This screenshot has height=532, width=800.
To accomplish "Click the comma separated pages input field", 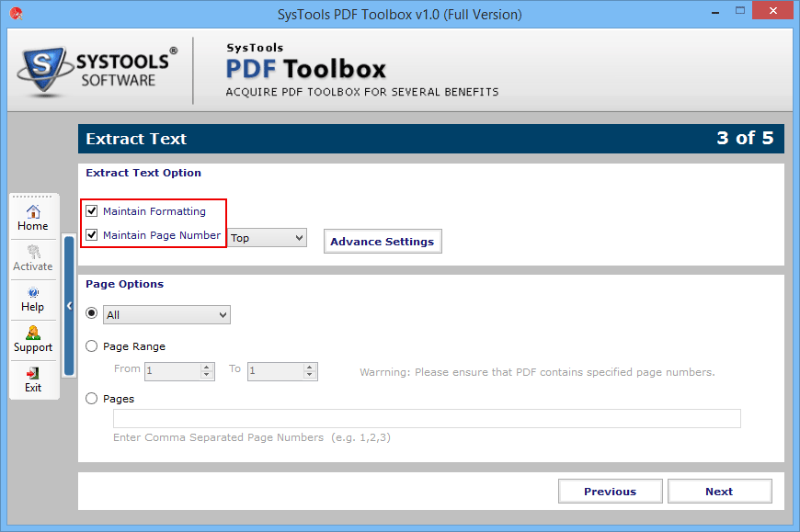I will 427,419.
